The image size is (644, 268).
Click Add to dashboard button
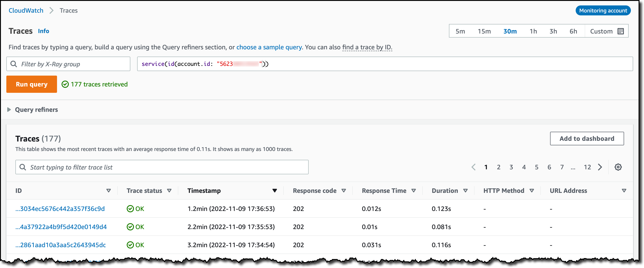pos(587,139)
